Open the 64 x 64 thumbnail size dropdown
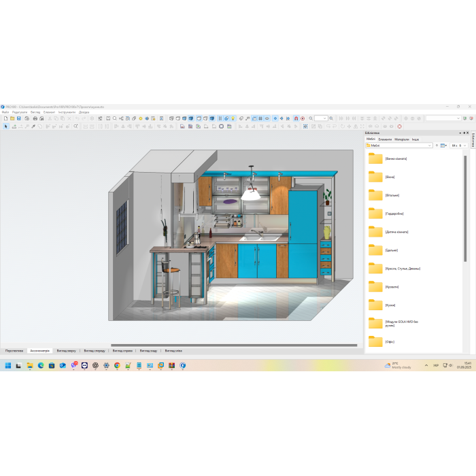The image size is (476, 476). (465, 146)
